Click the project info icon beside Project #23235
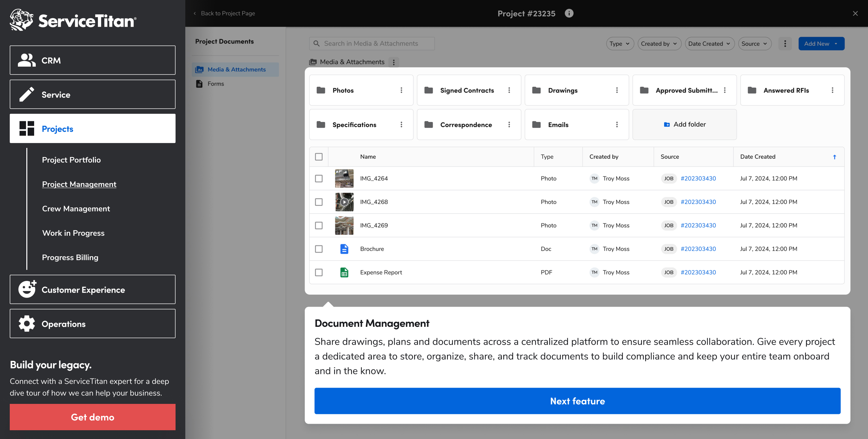The image size is (868, 439). (x=569, y=13)
